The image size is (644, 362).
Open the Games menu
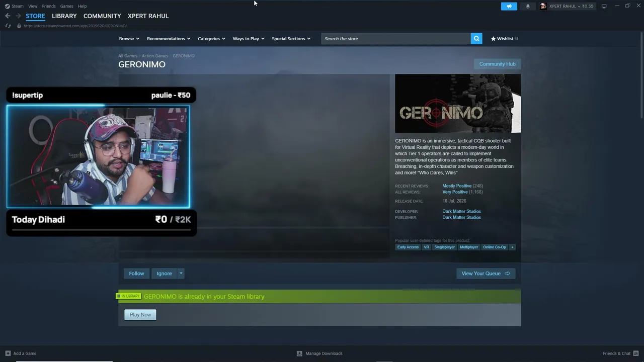pyautogui.click(x=66, y=6)
